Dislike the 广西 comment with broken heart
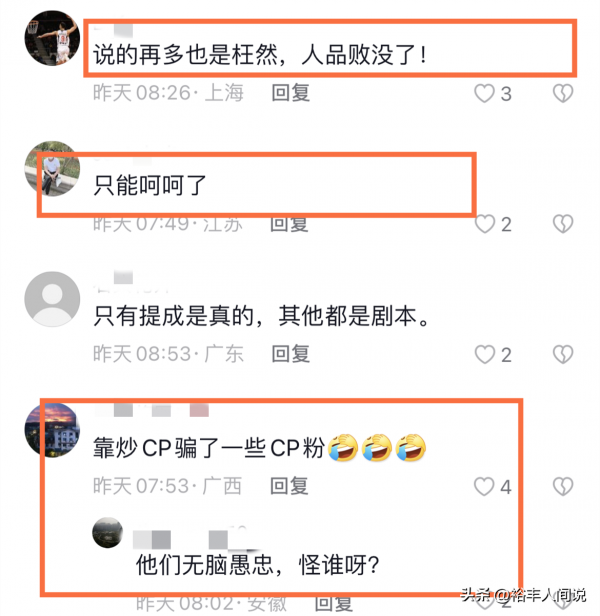This screenshot has height=616, width=600. (x=563, y=486)
